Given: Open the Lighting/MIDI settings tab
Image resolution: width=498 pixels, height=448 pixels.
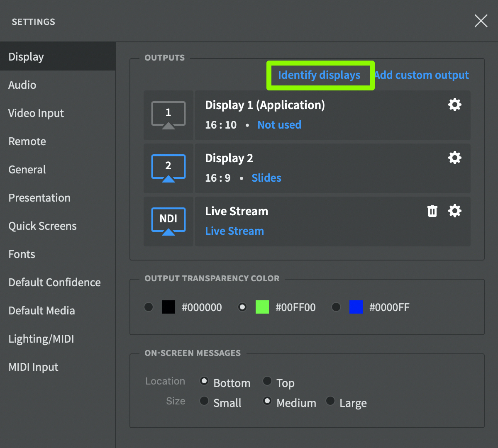Looking at the screenshot, I should point(41,339).
